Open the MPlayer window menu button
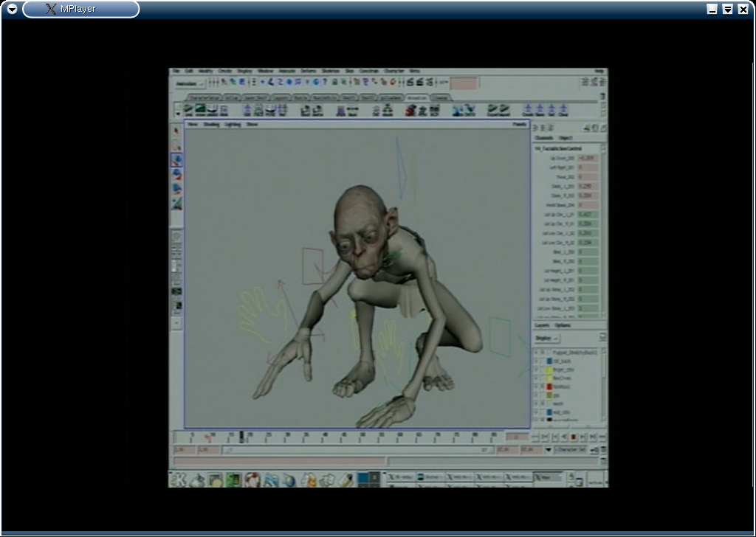The width and height of the screenshot is (756, 537). point(12,9)
